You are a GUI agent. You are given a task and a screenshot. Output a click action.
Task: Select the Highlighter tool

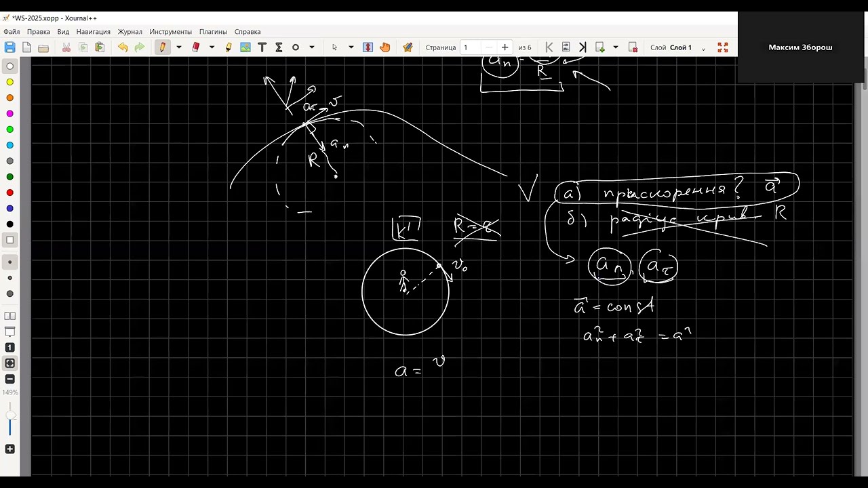click(x=229, y=47)
